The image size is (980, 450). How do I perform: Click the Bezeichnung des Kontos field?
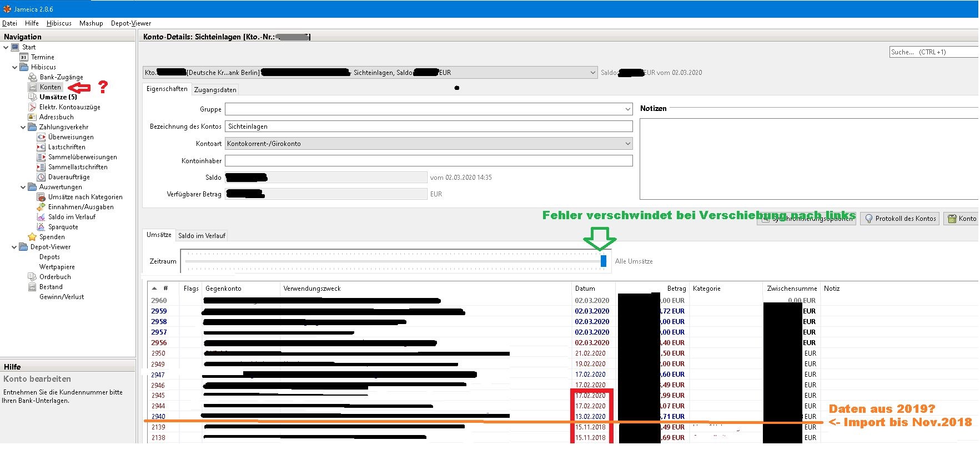pyautogui.click(x=428, y=127)
